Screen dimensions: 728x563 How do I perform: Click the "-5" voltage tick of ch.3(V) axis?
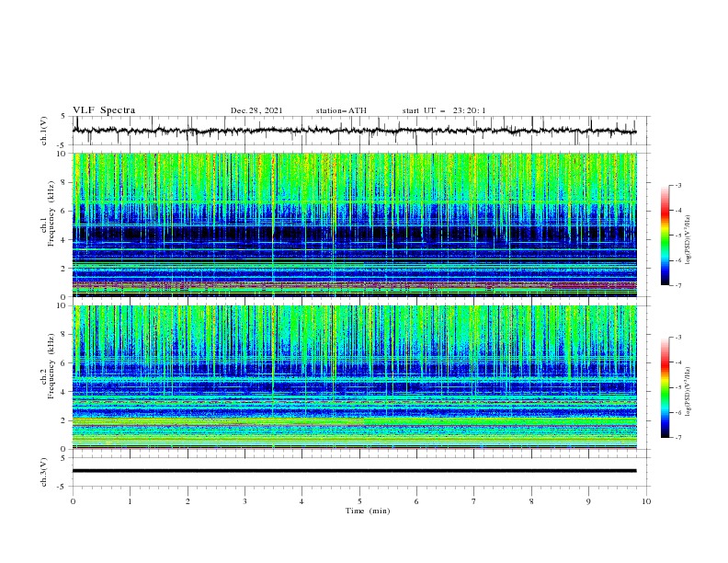(63, 487)
